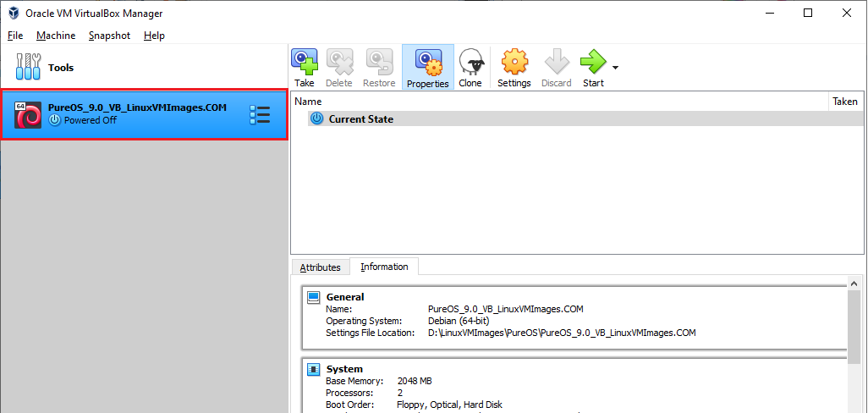The height and width of the screenshot is (413, 868).
Task: Click the System section heading
Action: [344, 369]
